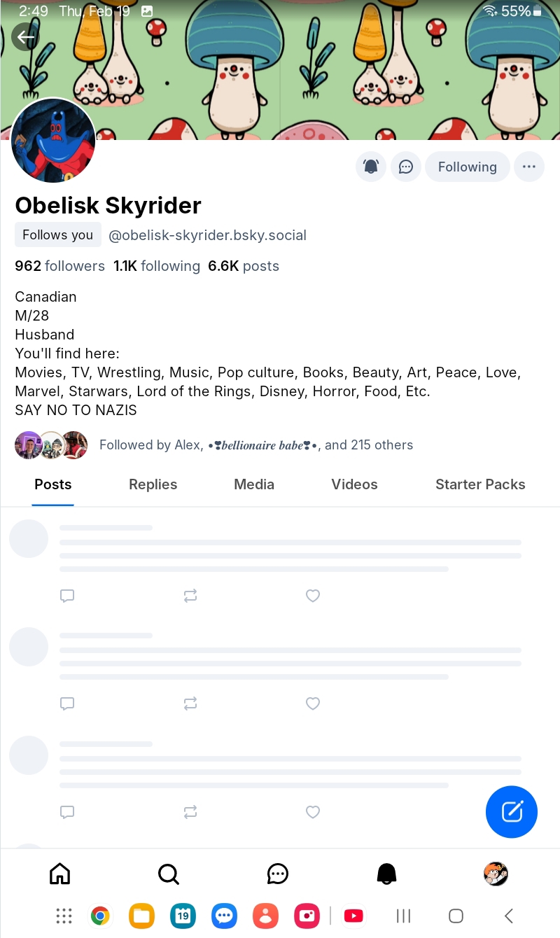Screen dimensions: 560x938
Task: Compose a new post with the blue button
Action: (512, 812)
